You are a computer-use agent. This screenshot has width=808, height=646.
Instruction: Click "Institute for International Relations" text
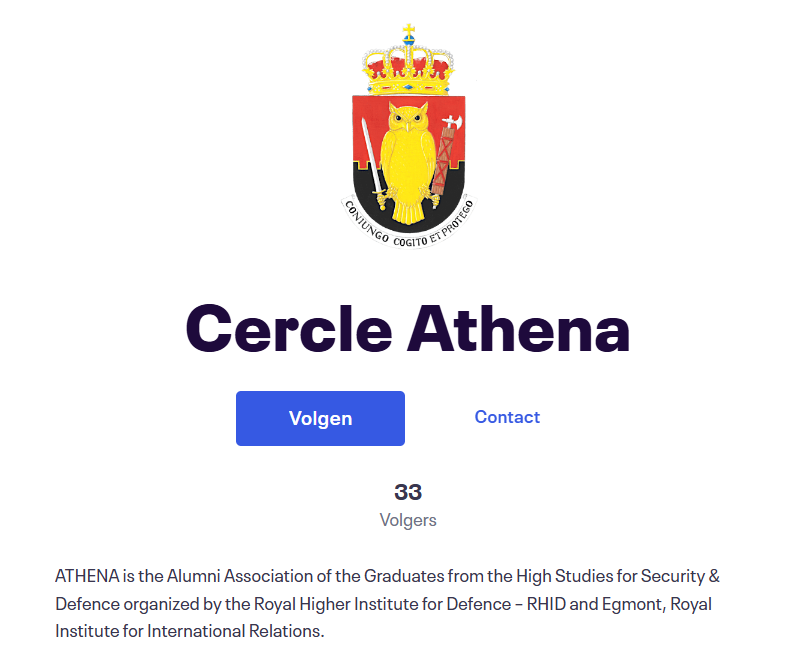coord(190,631)
